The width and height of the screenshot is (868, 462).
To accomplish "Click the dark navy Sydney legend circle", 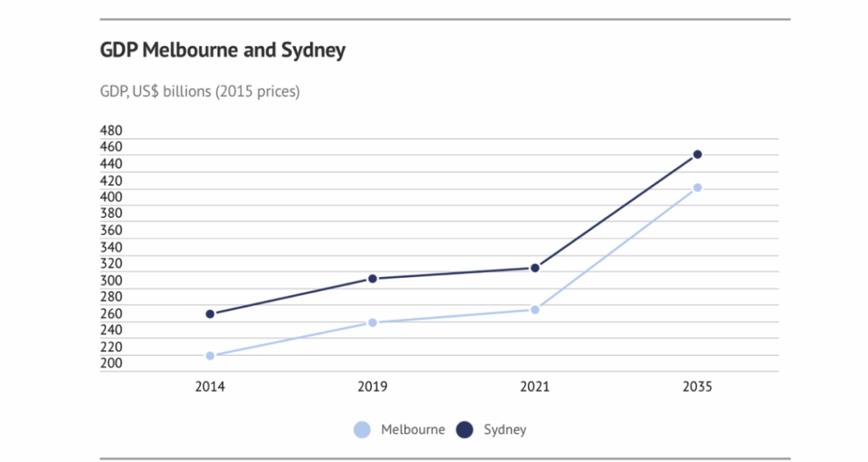I will pos(465,430).
